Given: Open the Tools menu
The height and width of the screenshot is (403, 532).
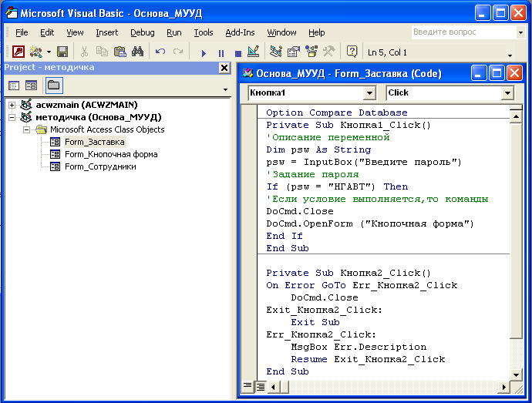Looking at the screenshot, I should coord(204,32).
